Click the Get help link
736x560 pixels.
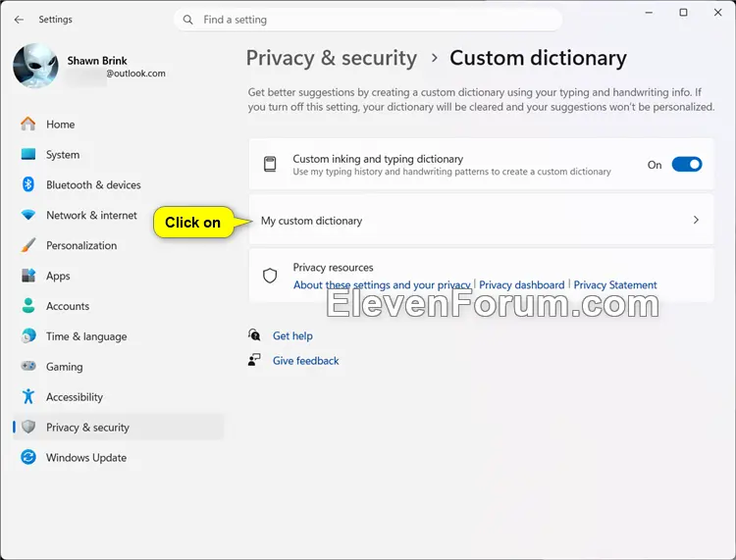(x=292, y=335)
